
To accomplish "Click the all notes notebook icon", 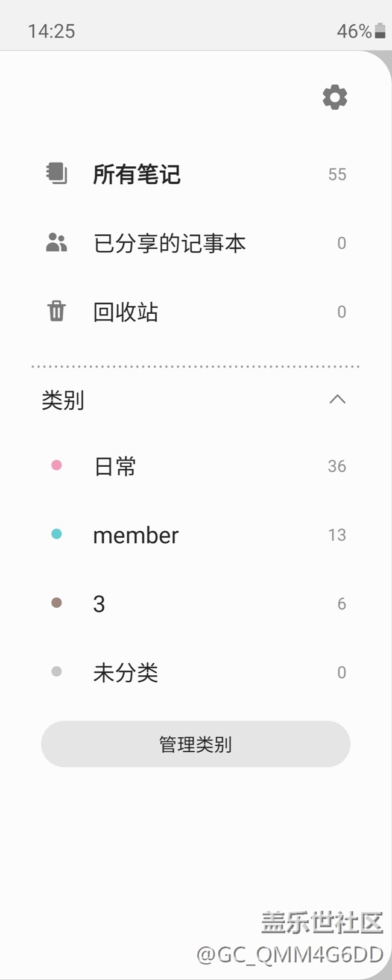I will pos(57,174).
